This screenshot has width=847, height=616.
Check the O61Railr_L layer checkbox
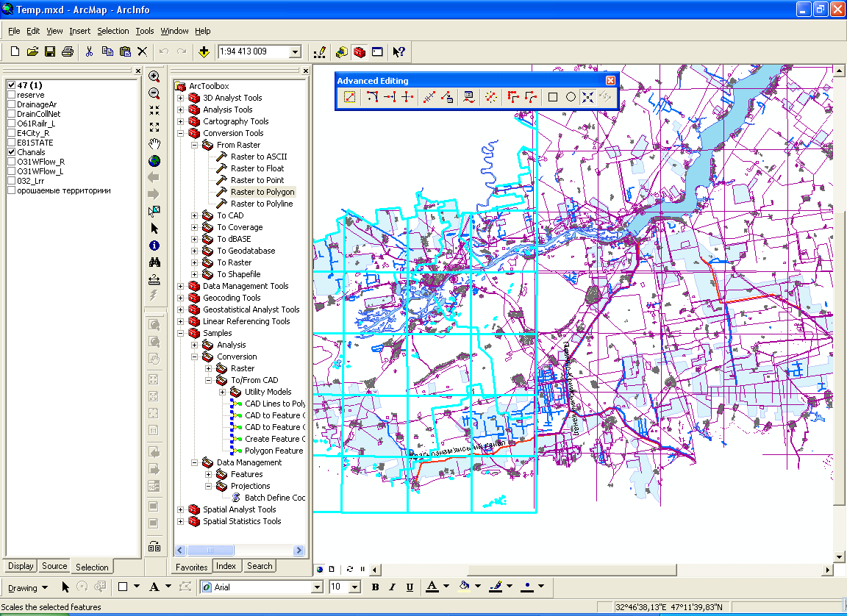coord(11,123)
